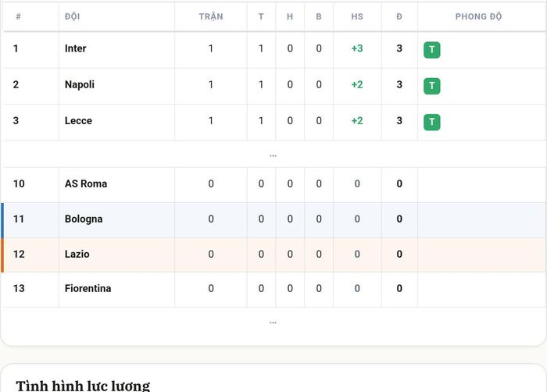Sort by the TRẬN column header
Screen dimensions: 547x392
coord(211,16)
